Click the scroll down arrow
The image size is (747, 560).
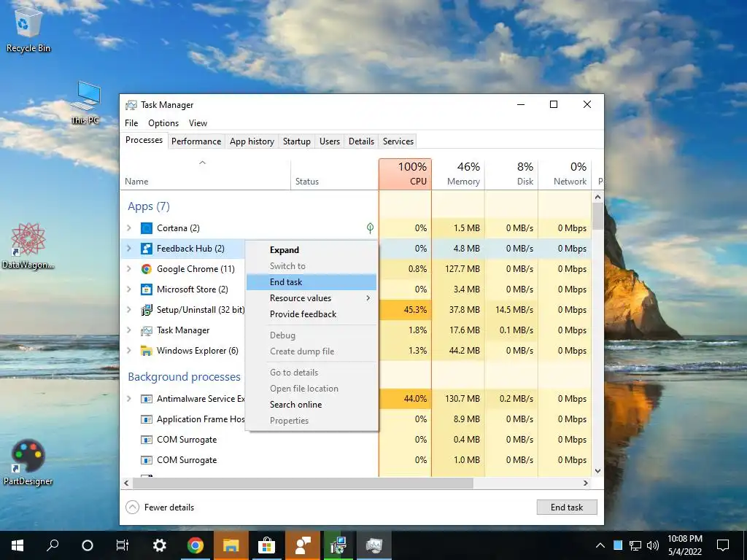598,471
